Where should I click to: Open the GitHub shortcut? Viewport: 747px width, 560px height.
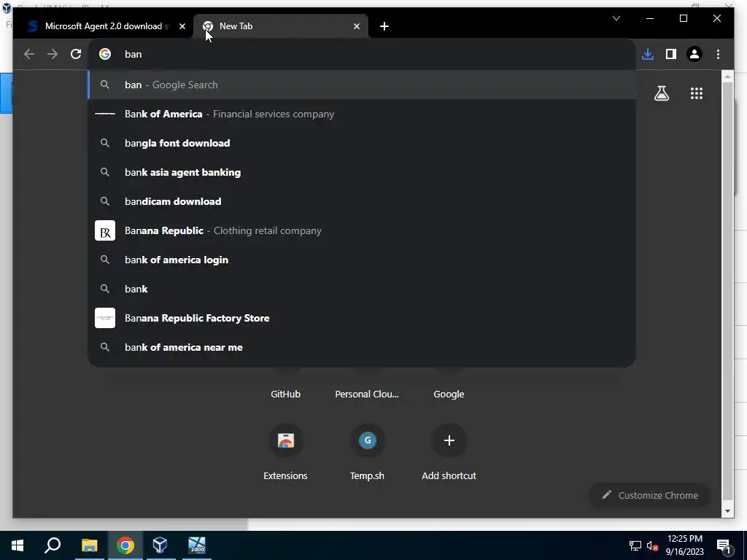tap(285, 394)
